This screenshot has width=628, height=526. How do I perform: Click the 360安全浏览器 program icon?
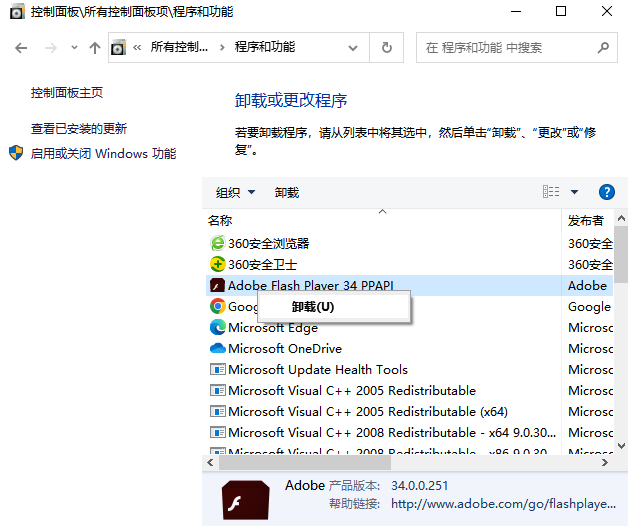click(217, 243)
